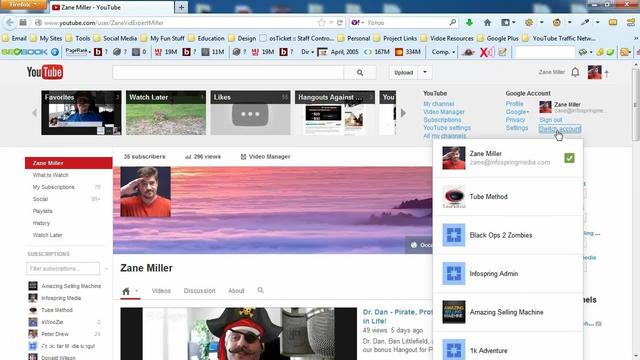Open the Watch Later playlist thumbnail
Screen dimensions: 640x360
(166, 113)
